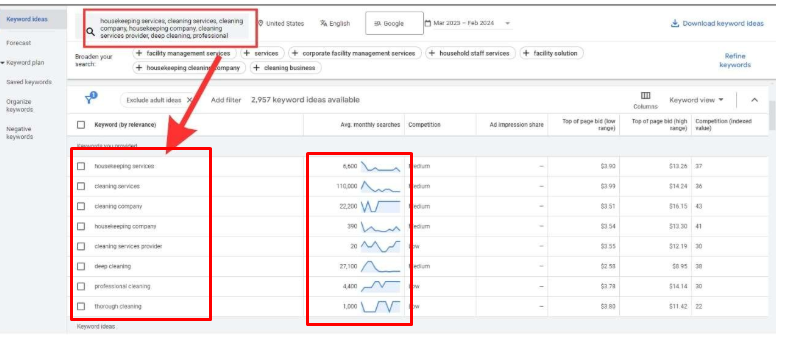Image resolution: width=806 pixels, height=360 pixels.
Task: Open the filter funnel icon
Action: click(x=90, y=98)
